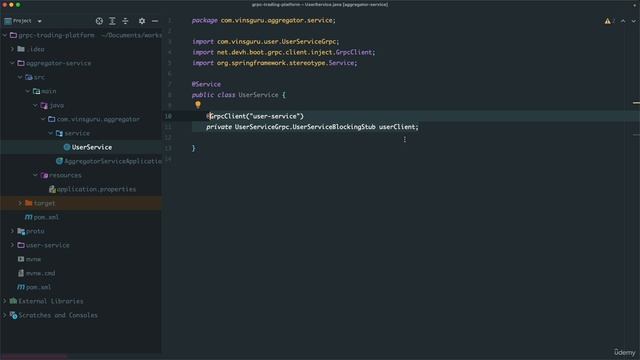This screenshot has width=640, height=360.
Task: Click the Select Opened File target icon
Action: 99,21
